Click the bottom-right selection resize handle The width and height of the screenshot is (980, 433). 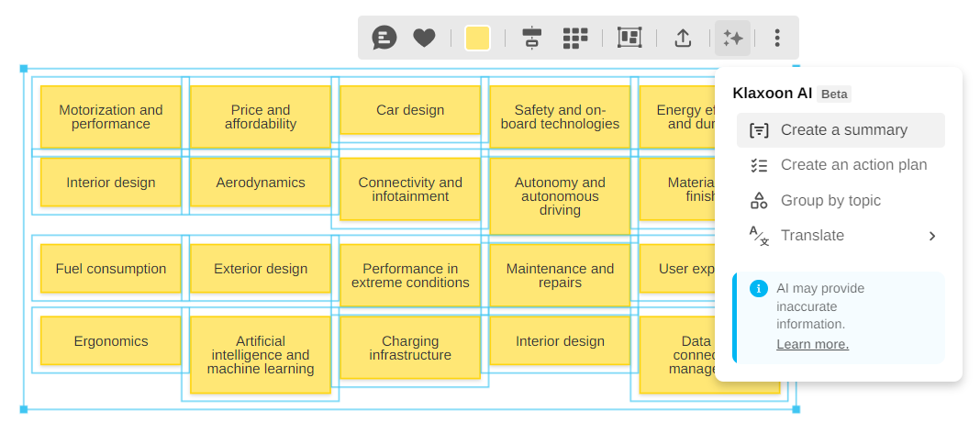(796, 409)
